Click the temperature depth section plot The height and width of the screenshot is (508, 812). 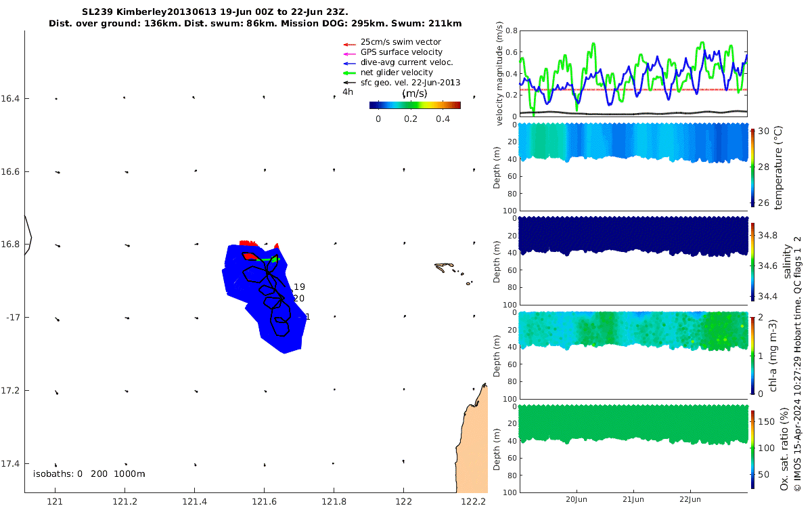[633, 168]
